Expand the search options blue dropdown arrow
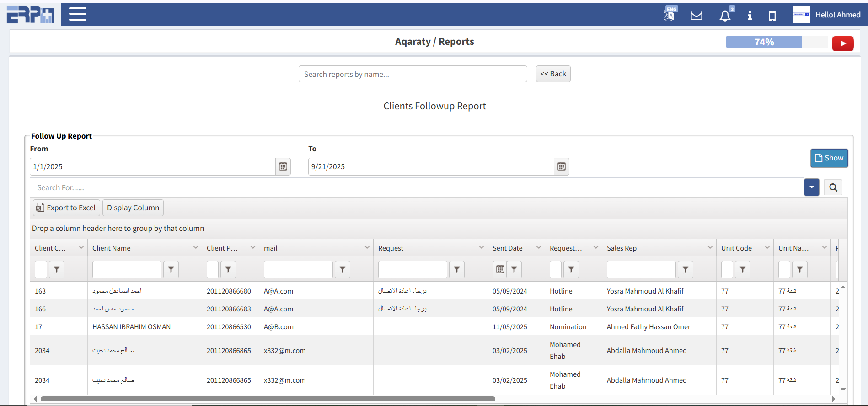868x406 pixels. pos(811,187)
